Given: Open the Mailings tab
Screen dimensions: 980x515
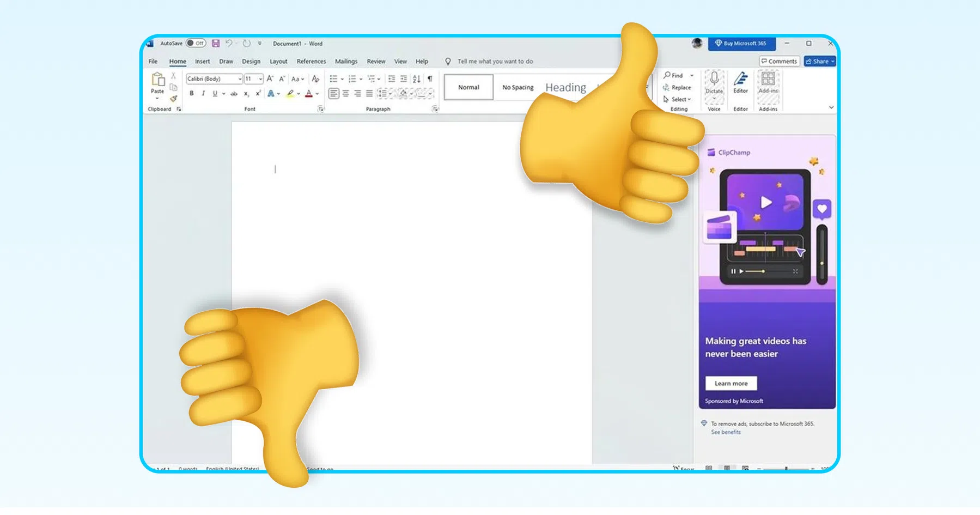Looking at the screenshot, I should click(346, 62).
